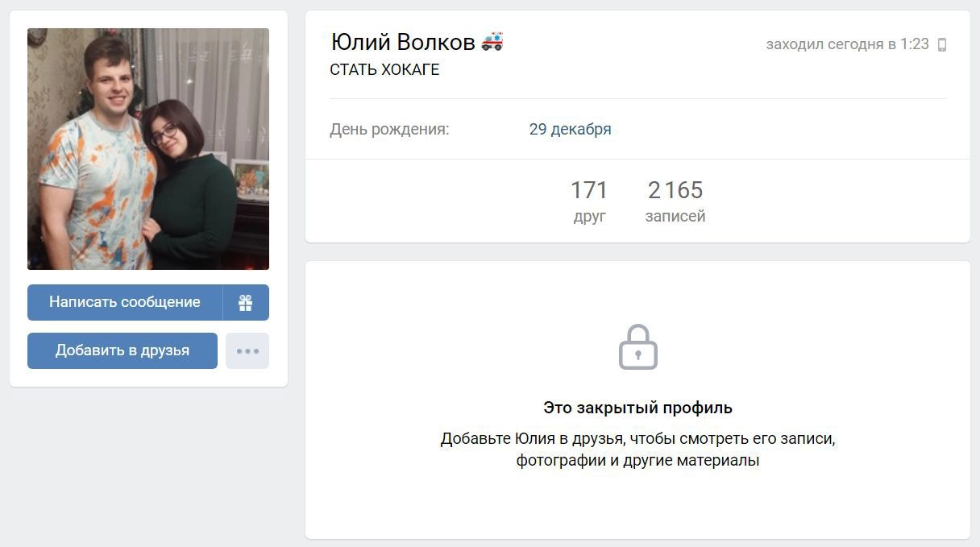Viewport: 980px width, 547px height.
Task: Click the ambulance emoji next to the name
Action: (492, 41)
